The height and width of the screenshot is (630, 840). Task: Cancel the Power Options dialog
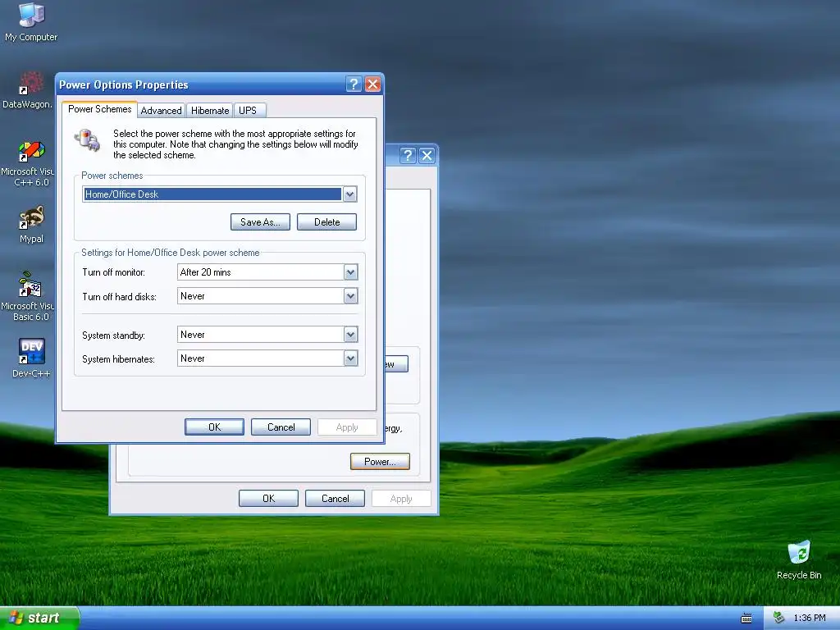point(281,427)
